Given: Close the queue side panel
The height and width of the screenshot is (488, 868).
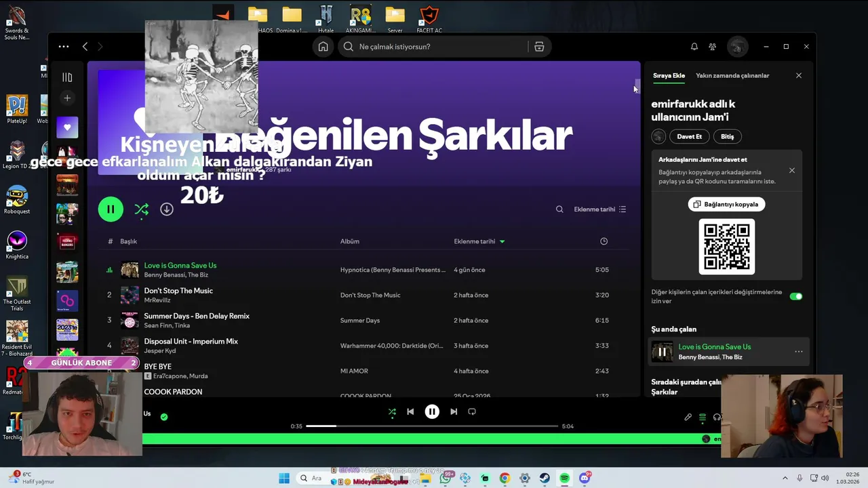Looking at the screenshot, I should click(x=799, y=75).
